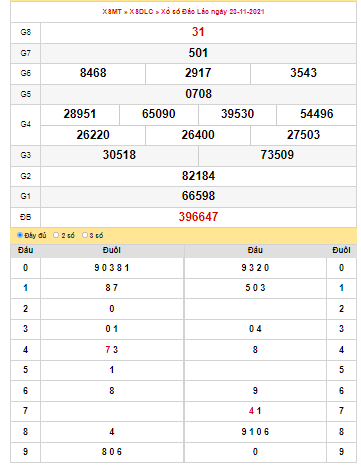Image resolution: width=361 pixels, height=467 pixels.
Task: Click the head digits '9 3 2 0'
Action: pos(255,268)
